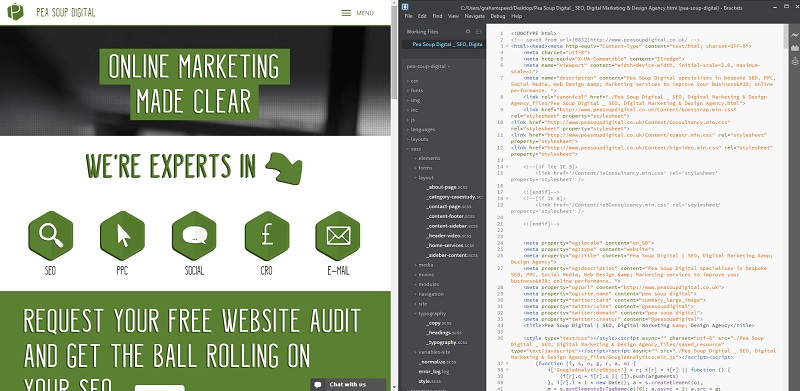Click the Brackets editor vertical scrollbar

[786, 36]
